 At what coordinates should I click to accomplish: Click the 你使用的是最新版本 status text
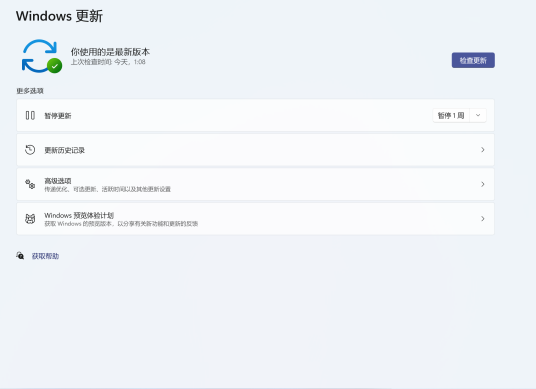click(x=110, y=52)
